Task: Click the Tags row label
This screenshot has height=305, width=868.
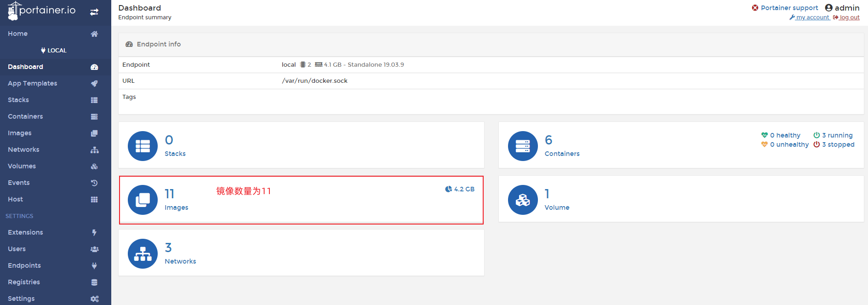Action: coord(129,97)
